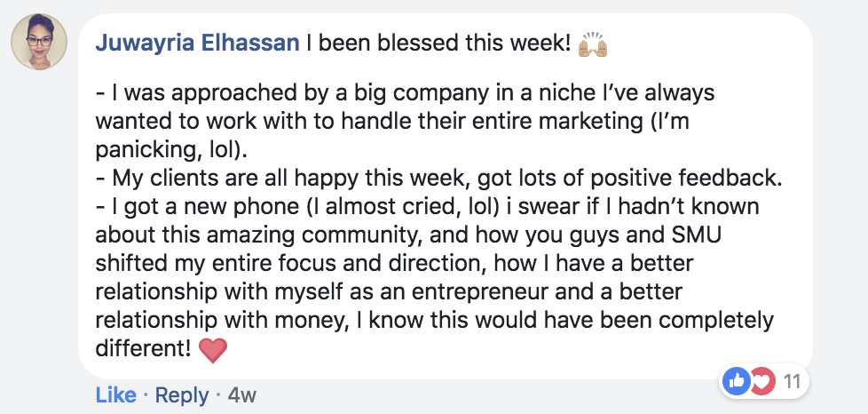Click the red heart reaction icon
This screenshot has width=868, height=414.
coord(761,383)
